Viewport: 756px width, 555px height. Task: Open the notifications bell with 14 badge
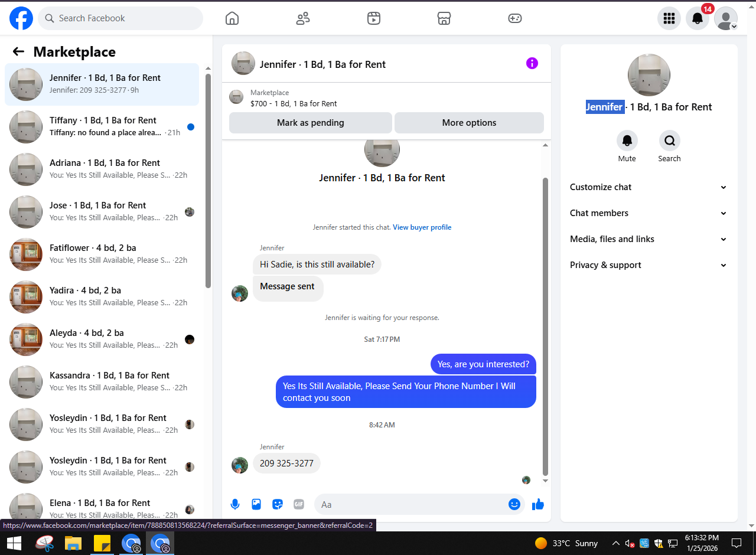698,18
